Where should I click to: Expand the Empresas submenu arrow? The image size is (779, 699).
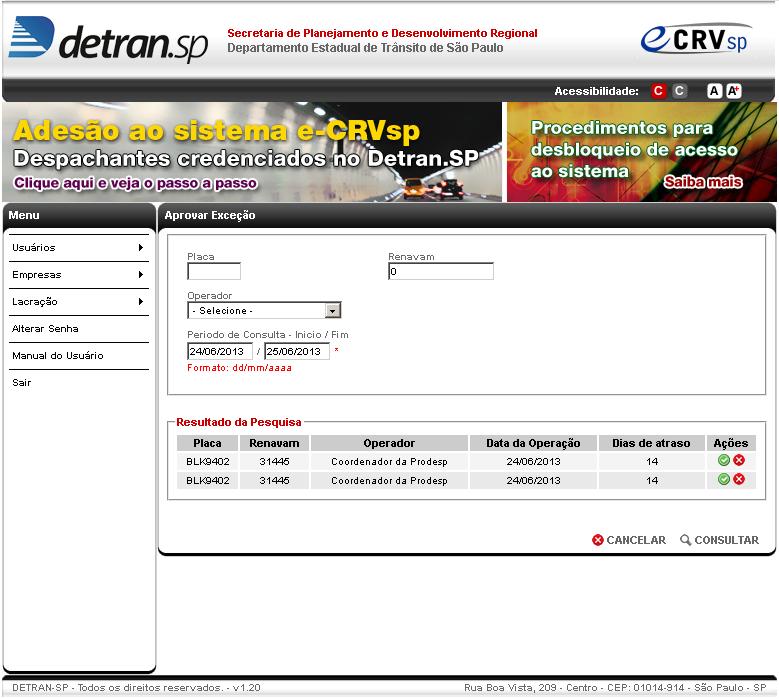[141, 274]
